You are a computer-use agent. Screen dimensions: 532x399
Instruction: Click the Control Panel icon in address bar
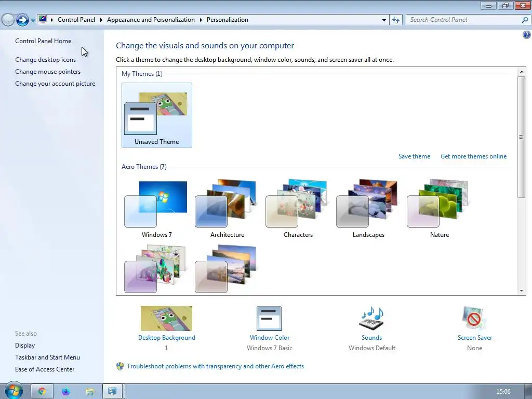[x=43, y=19]
